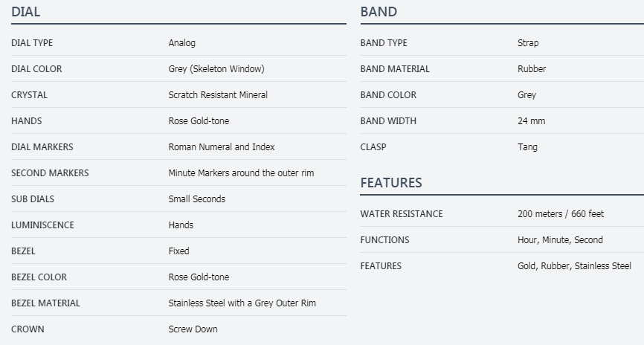Click the 'Hour, Minute, Second' functions value

click(560, 240)
